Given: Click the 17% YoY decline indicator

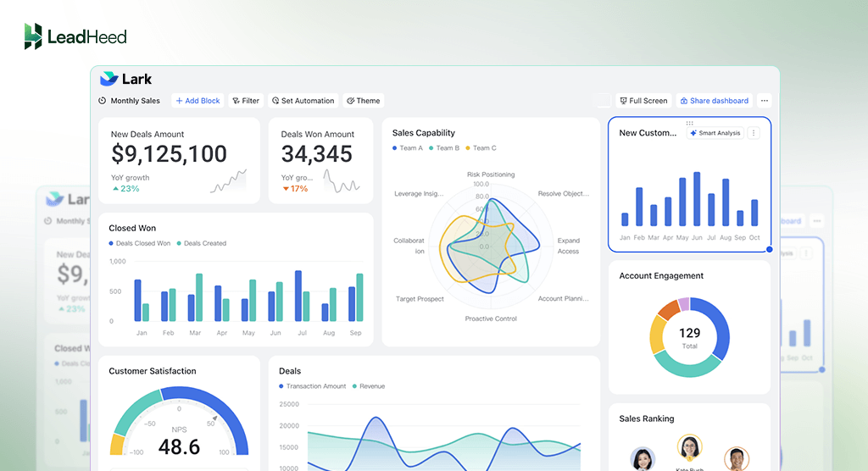Looking at the screenshot, I should pos(295,189).
